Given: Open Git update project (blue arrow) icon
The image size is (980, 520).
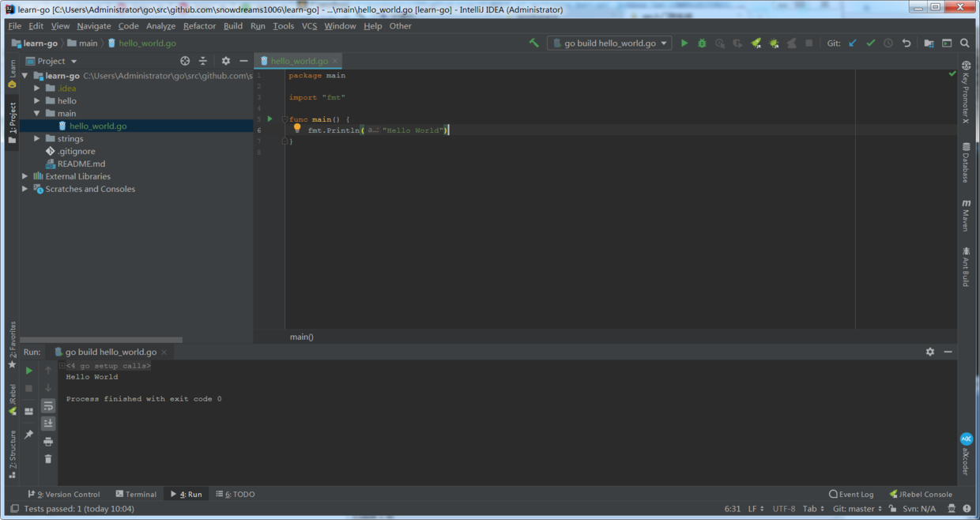Looking at the screenshot, I should [852, 43].
